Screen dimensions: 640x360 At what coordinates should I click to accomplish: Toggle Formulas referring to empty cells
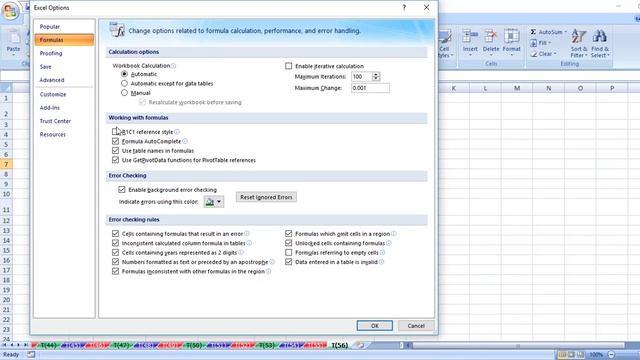289,253
